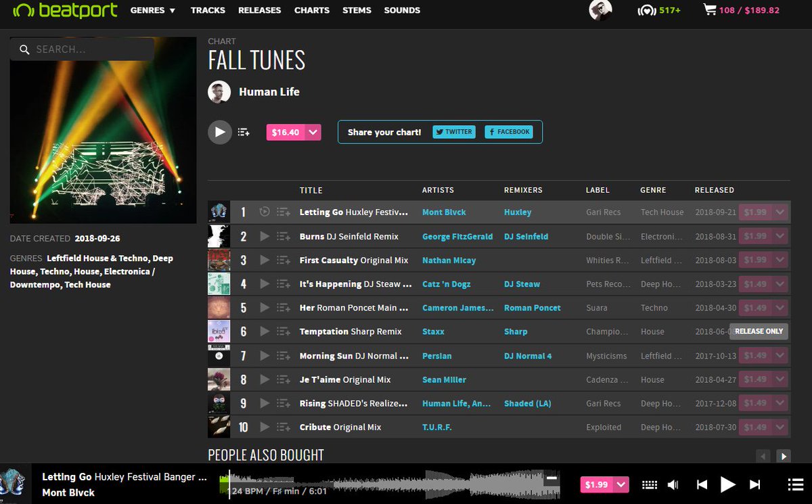Image resolution: width=812 pixels, height=504 pixels.
Task: Open Human Life artist page
Action: coord(269,92)
